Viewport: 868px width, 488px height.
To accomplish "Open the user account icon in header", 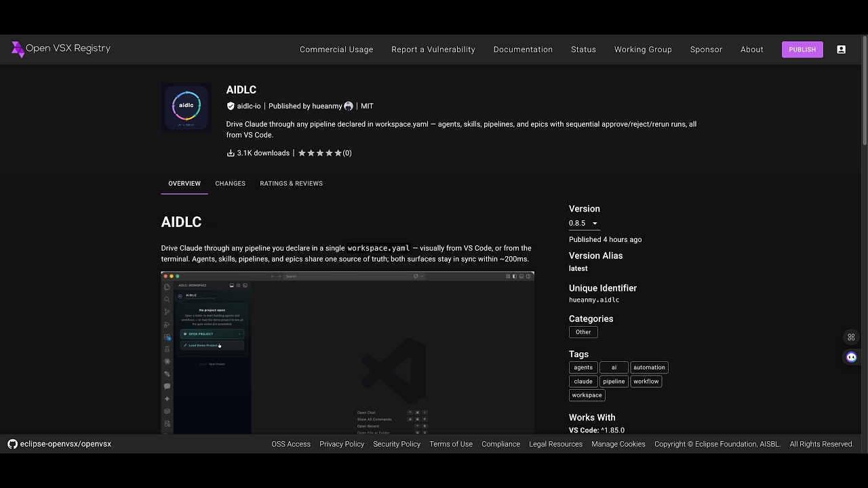I will 841,49.
